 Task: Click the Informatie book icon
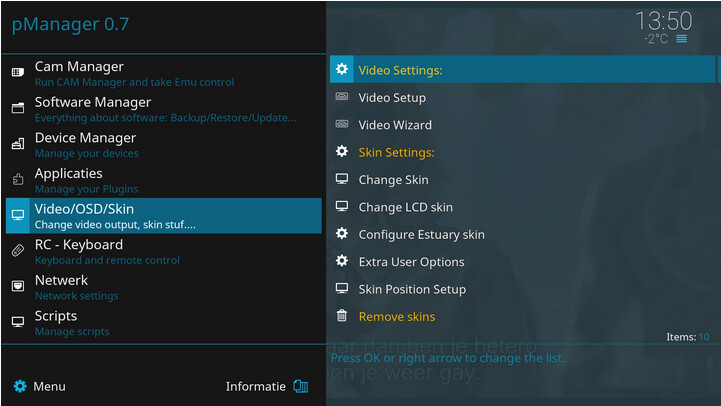301,386
